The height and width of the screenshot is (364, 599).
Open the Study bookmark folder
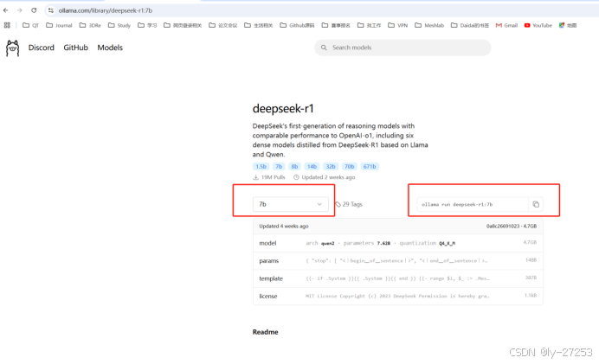(119, 25)
